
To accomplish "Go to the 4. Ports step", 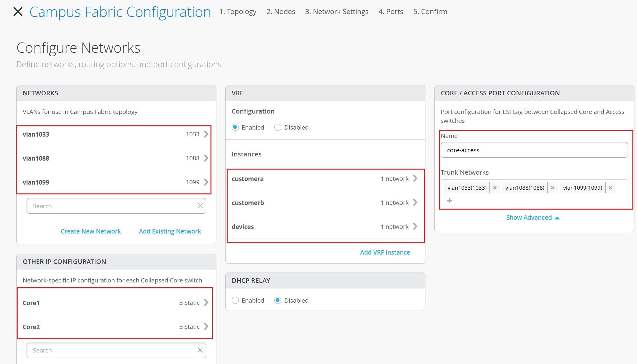I will click(x=391, y=12).
